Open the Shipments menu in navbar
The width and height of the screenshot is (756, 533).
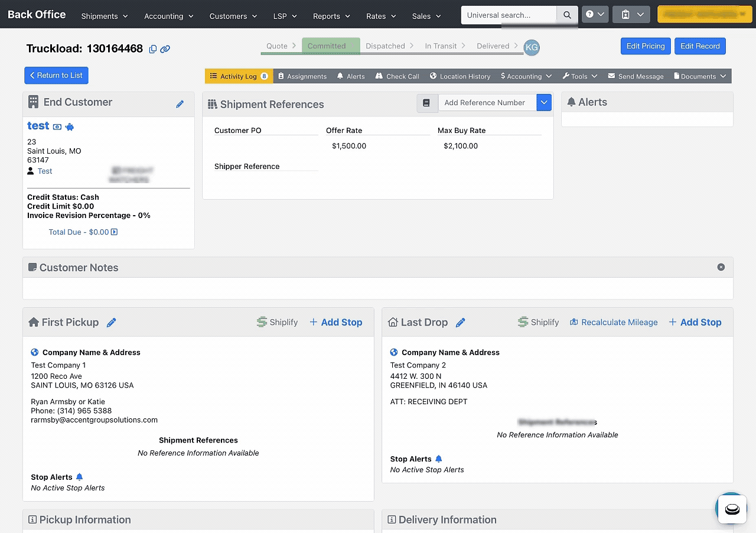[x=105, y=16]
